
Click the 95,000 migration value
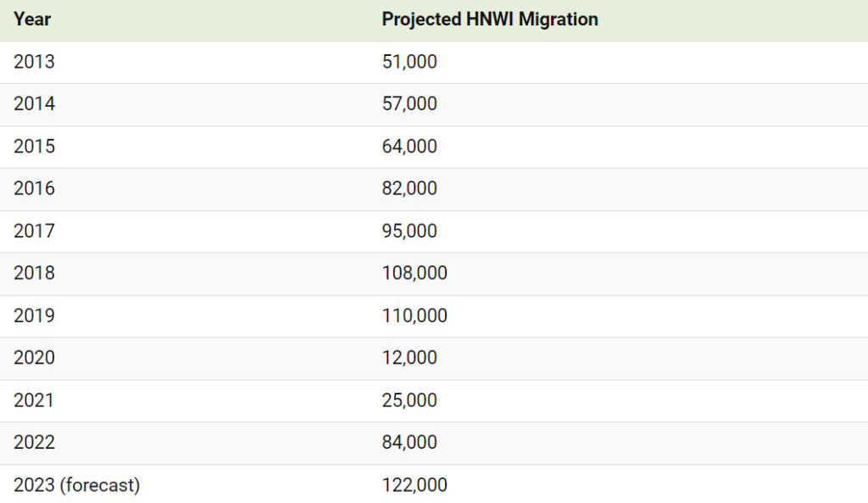[409, 231]
